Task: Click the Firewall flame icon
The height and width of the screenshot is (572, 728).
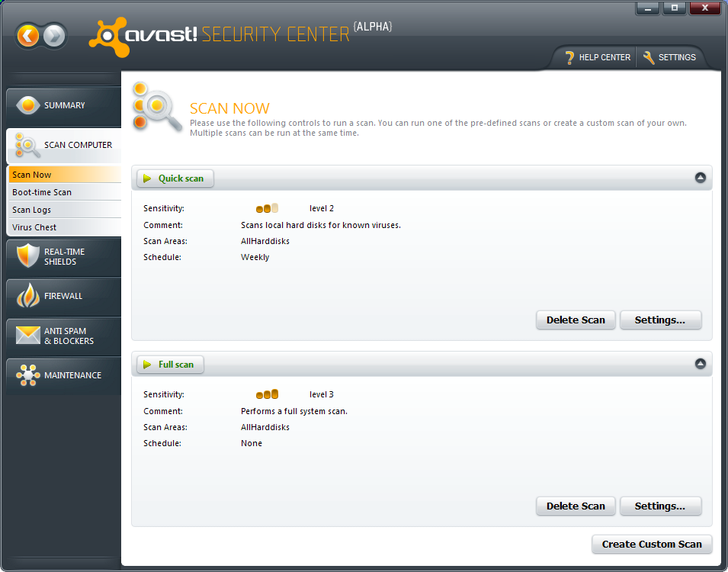Action: 28,295
